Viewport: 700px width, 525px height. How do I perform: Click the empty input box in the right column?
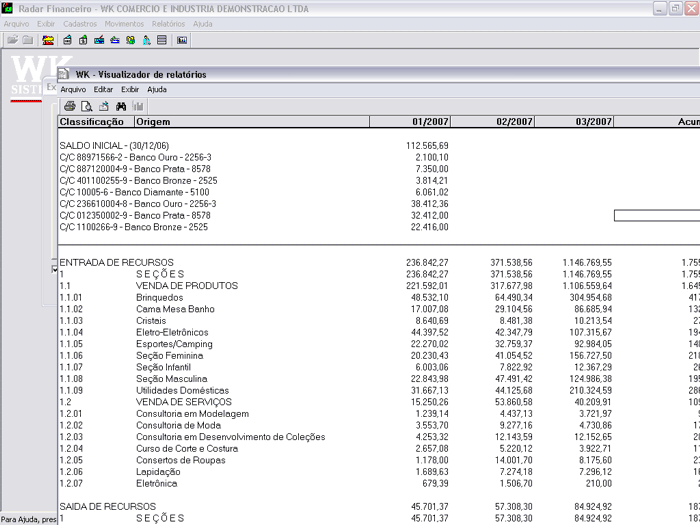[x=656, y=215]
